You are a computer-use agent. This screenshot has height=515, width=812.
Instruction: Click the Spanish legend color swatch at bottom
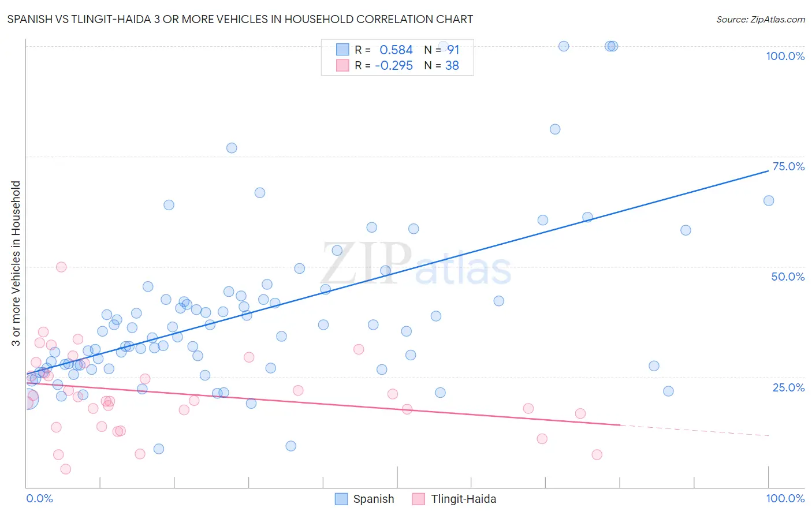[341, 499]
